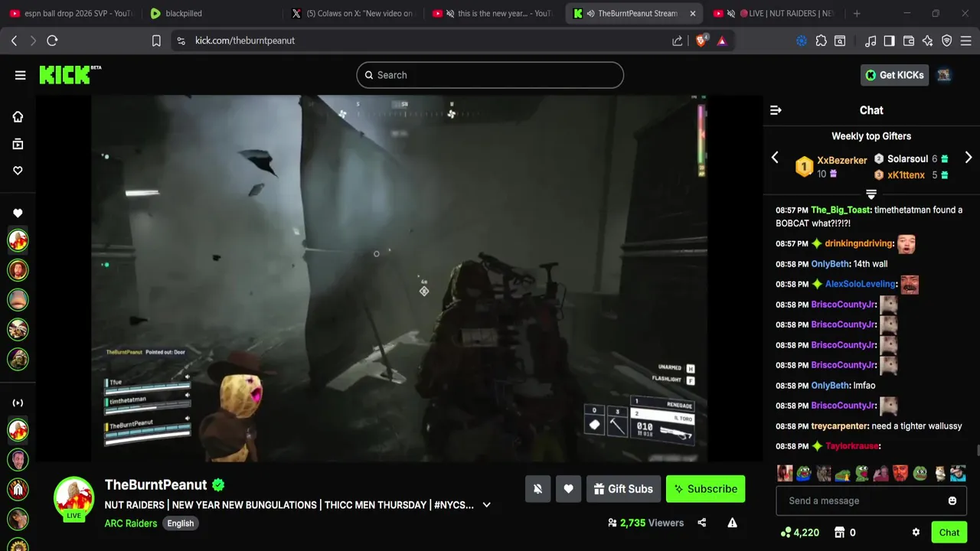This screenshot has height=551, width=980.
Task: Open Following heart outline icon in sidebar
Action: pyautogui.click(x=18, y=171)
